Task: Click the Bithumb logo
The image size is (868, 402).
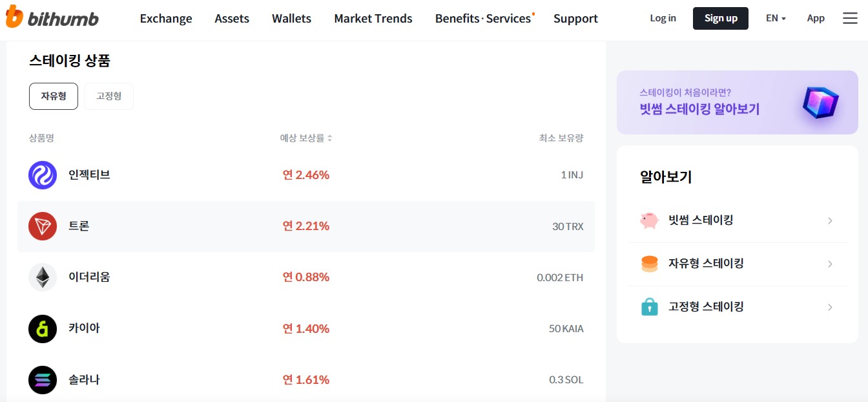Action: click(x=52, y=18)
